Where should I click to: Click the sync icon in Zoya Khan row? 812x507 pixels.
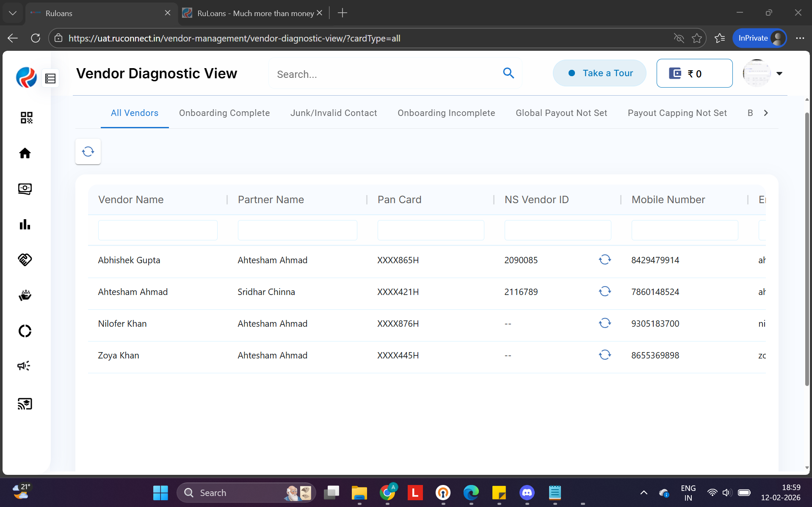point(605,355)
